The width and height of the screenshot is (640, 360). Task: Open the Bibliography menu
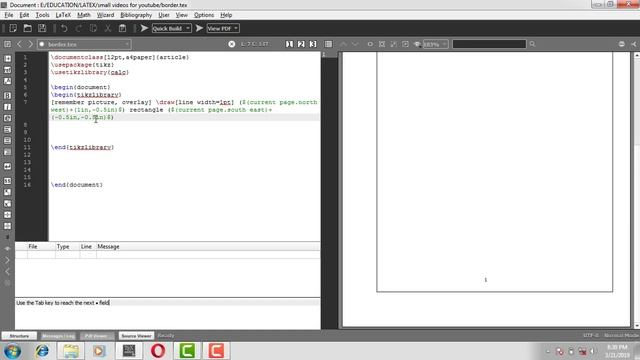coord(136,15)
